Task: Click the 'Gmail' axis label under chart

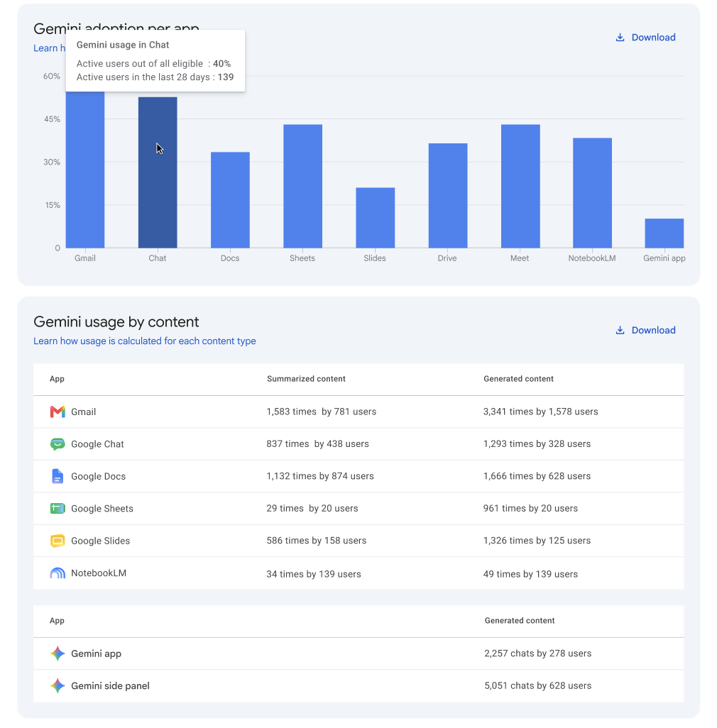Action: coord(85,258)
